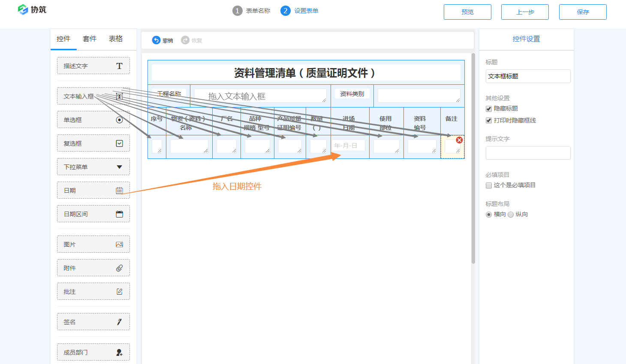Image resolution: width=626 pixels, height=364 pixels.
Task: Select the 纵向 layout radio button
Action: 511,215
